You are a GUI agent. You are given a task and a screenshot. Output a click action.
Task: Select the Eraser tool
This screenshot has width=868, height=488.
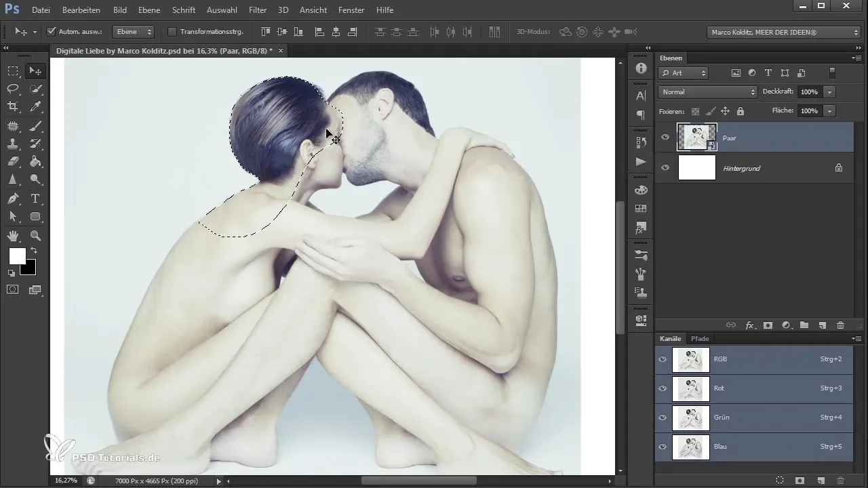(13, 162)
